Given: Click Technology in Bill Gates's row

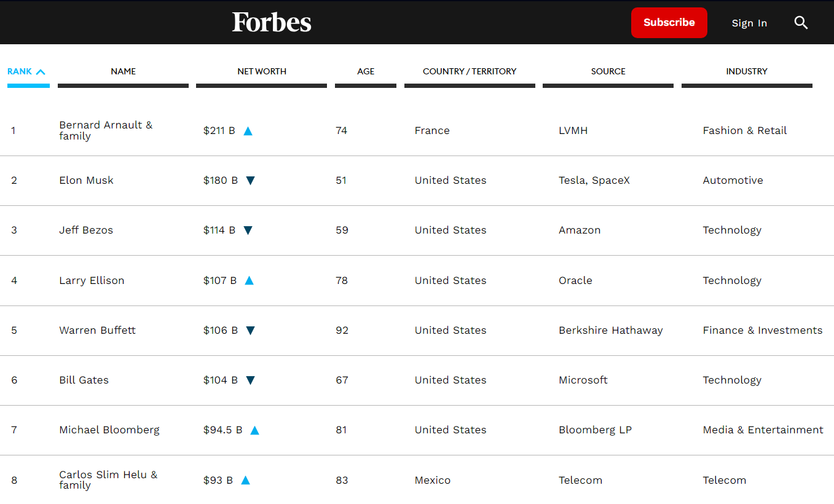Looking at the screenshot, I should tap(732, 380).
